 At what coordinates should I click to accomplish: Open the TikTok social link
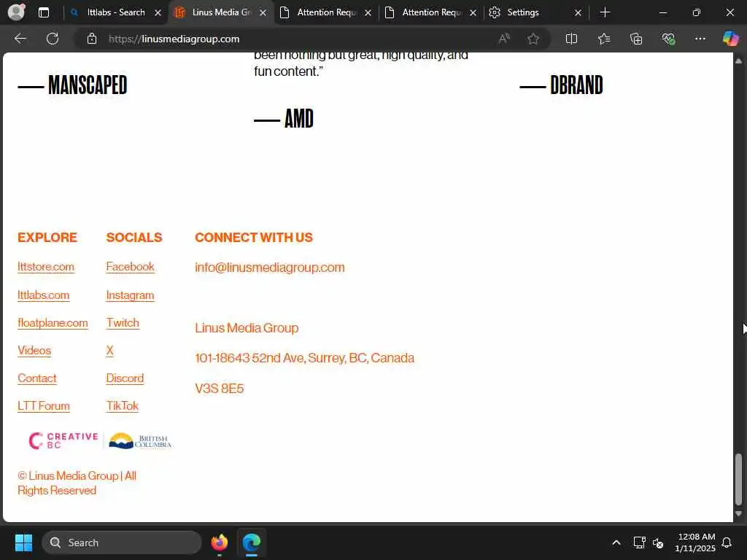point(123,405)
